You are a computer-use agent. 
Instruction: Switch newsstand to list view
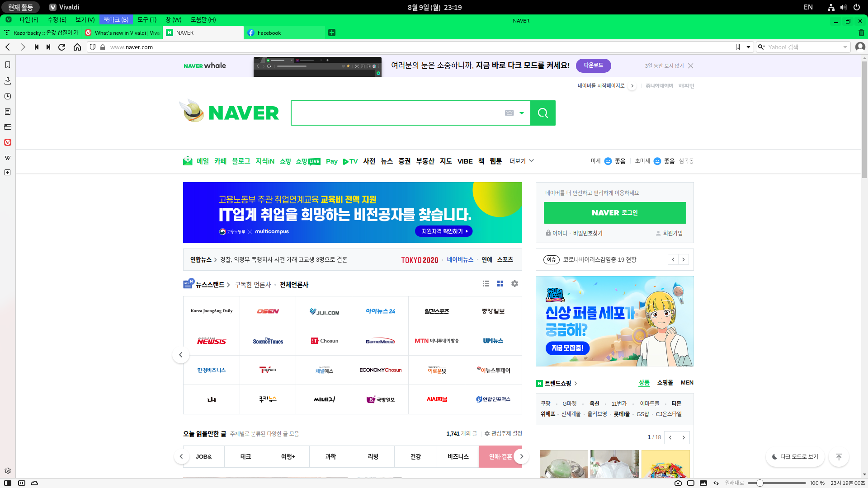coord(486,284)
